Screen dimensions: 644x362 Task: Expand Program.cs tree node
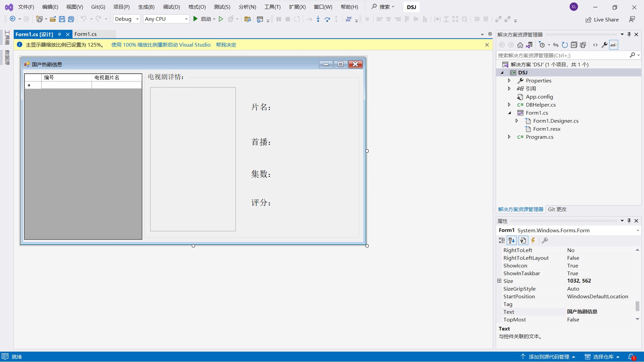509,137
